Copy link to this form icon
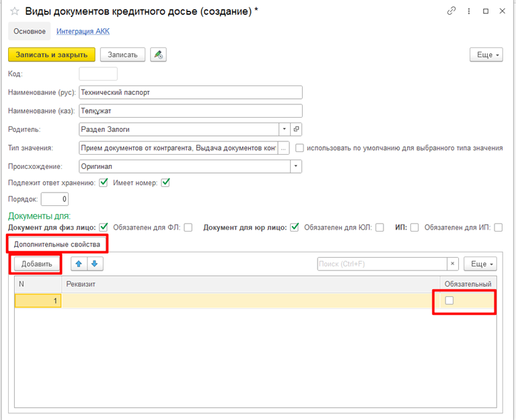The image size is (516, 420). click(x=451, y=11)
